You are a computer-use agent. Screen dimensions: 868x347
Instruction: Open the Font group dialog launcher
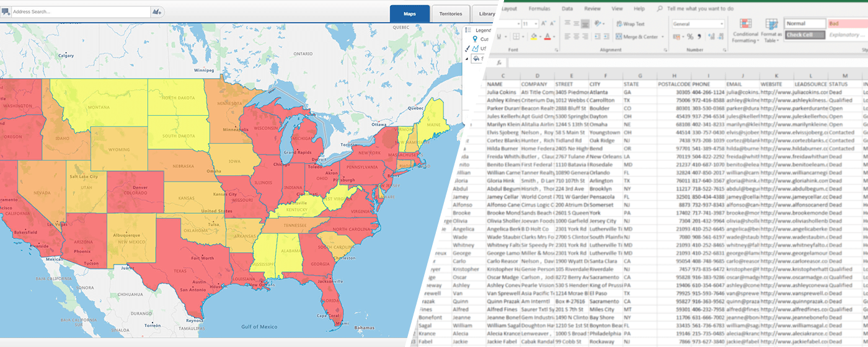[x=556, y=50]
